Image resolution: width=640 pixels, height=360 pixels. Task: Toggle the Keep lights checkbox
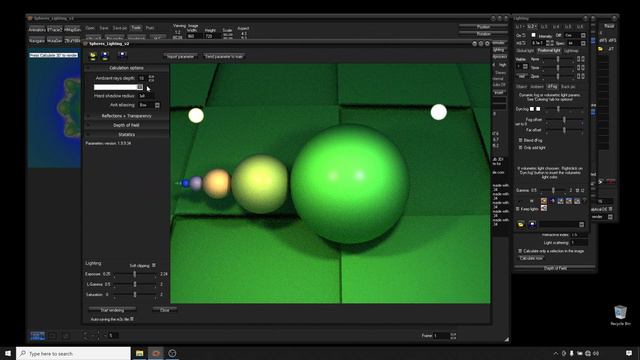tap(518, 209)
